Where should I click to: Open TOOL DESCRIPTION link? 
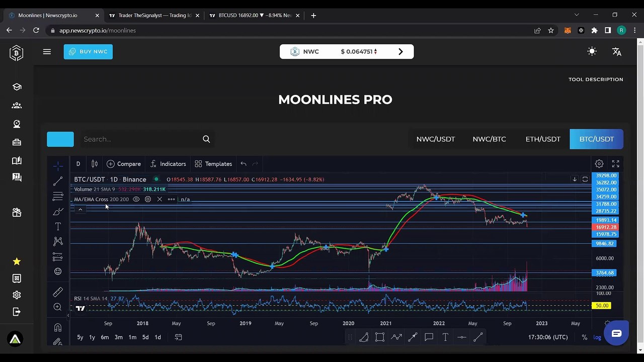[x=596, y=79]
